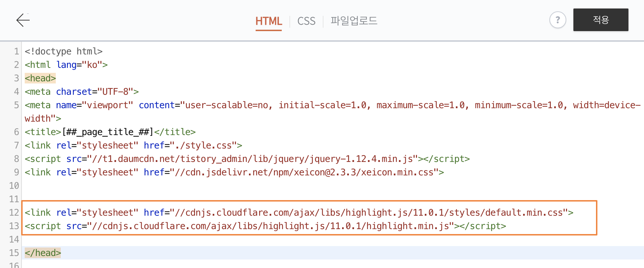Click the closing </head> tag
The height and width of the screenshot is (268, 644).
(x=43, y=253)
